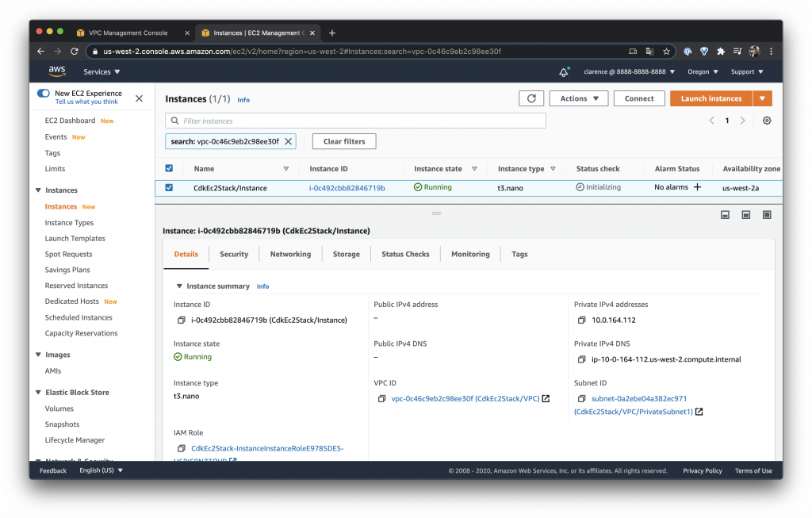Set split-panel middle layout icon
The height and width of the screenshot is (518, 812).
tap(745, 215)
